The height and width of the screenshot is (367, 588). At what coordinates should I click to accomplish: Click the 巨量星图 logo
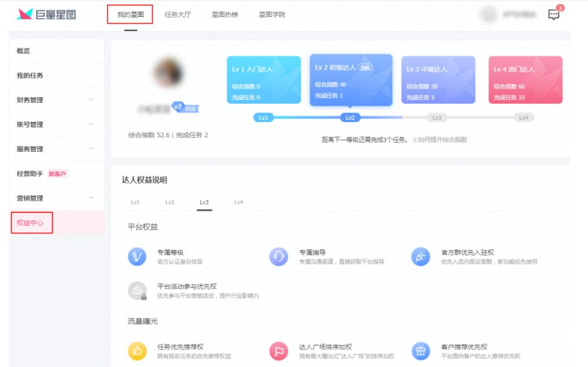[x=46, y=15]
